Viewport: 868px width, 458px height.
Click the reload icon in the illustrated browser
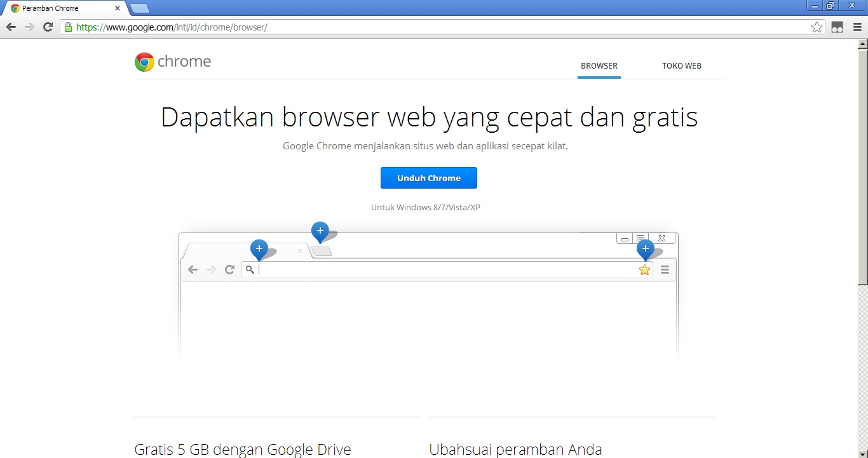coord(230,270)
